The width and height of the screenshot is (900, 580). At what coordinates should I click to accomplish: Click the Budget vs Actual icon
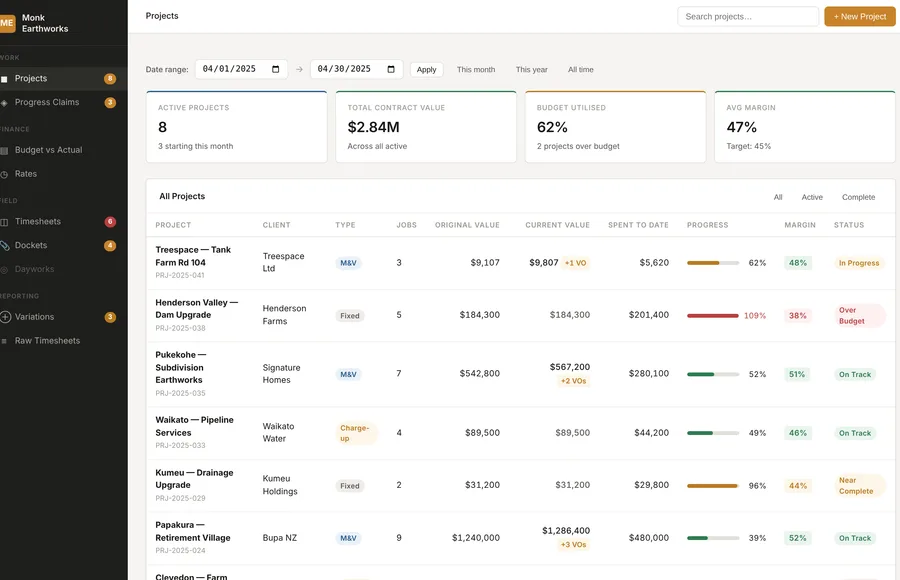point(4,150)
